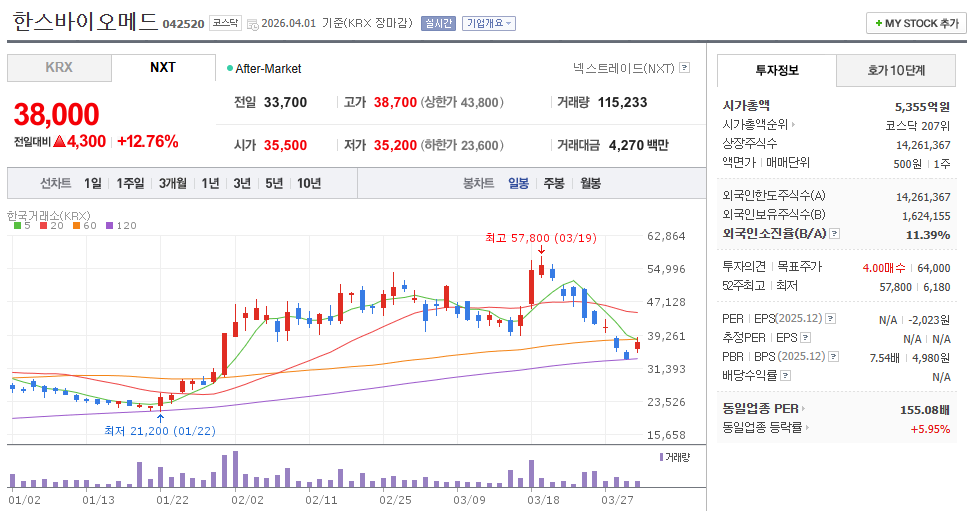Open the 호가10단계 tab
Image resolution: width=971 pixels, height=511 pixels.
coord(895,71)
